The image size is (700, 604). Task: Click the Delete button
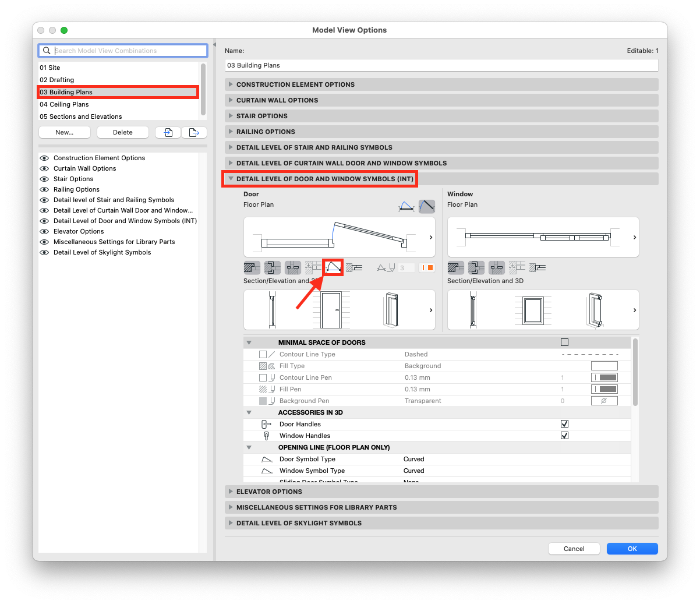pos(123,132)
